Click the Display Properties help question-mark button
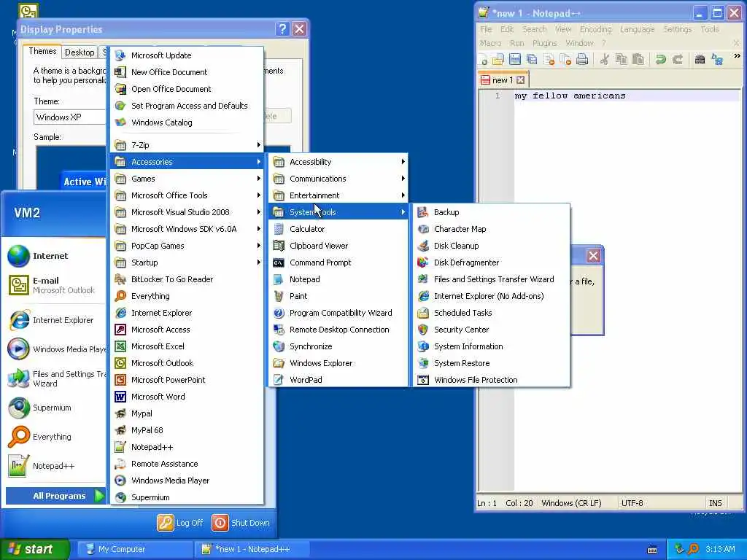Viewport: 747px width, 560px height. tap(282, 29)
